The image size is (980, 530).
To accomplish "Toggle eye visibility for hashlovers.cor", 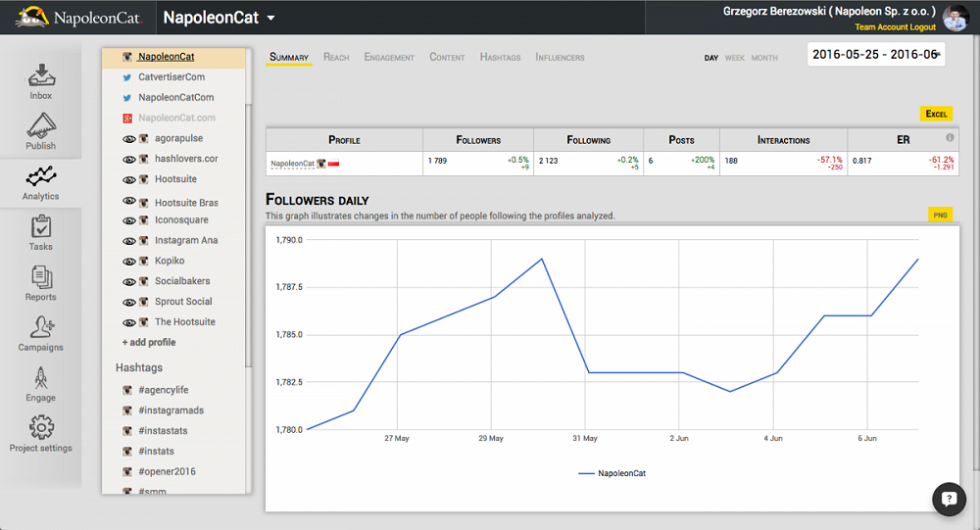I will tap(128, 160).
